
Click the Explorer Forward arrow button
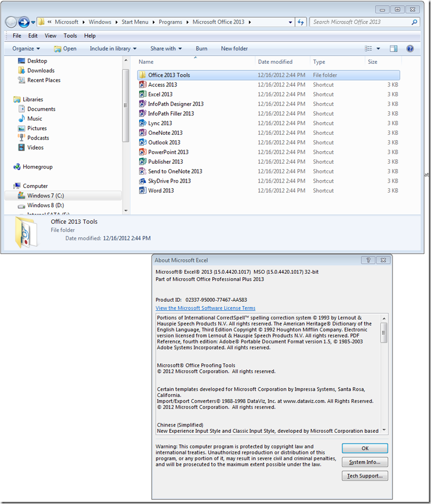click(x=24, y=22)
